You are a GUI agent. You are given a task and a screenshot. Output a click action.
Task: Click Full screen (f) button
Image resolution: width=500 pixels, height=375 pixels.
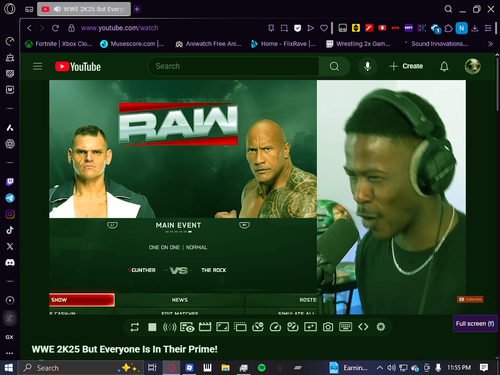[x=475, y=323]
